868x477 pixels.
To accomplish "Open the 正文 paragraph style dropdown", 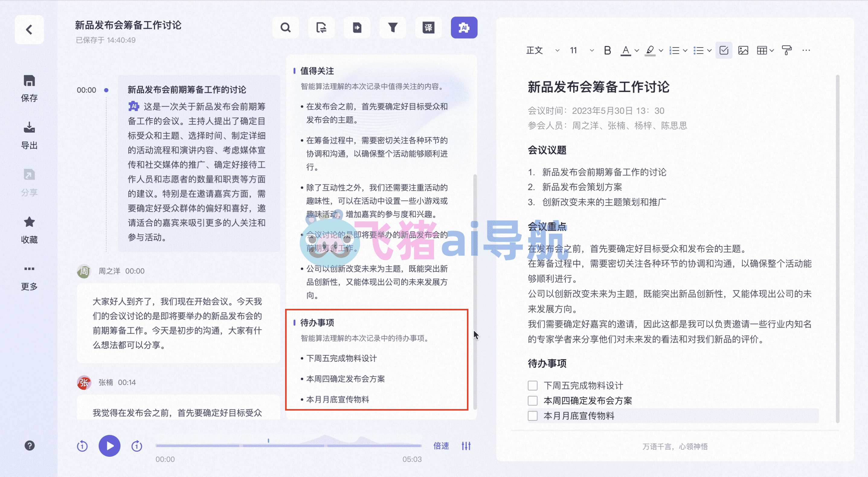I will [x=543, y=50].
